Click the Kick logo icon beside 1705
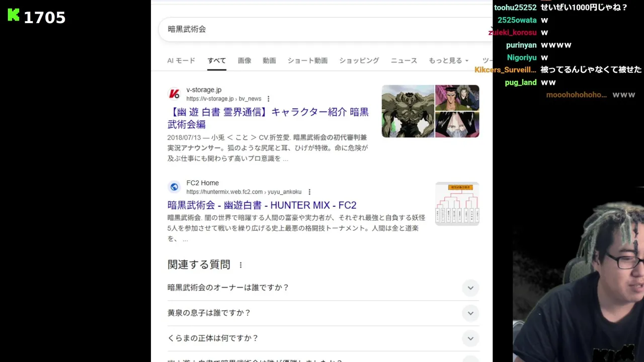Viewport: 644px width, 362px height. 14,15
